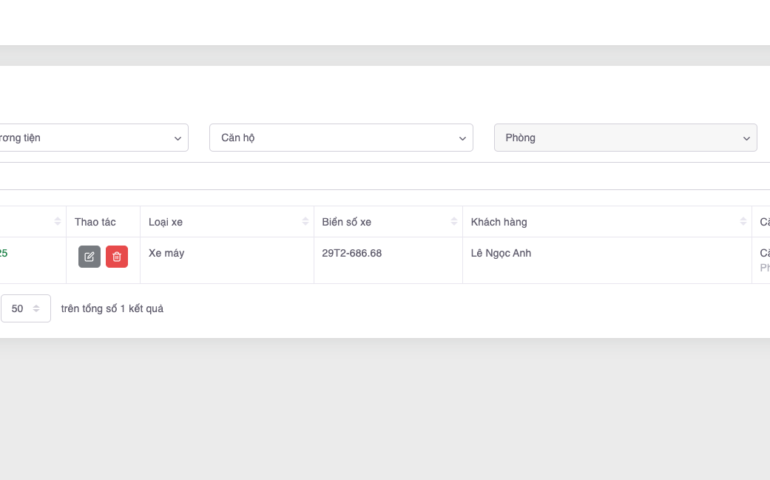Open the Phòng dropdown
This screenshot has width=770, height=480.
(625, 138)
